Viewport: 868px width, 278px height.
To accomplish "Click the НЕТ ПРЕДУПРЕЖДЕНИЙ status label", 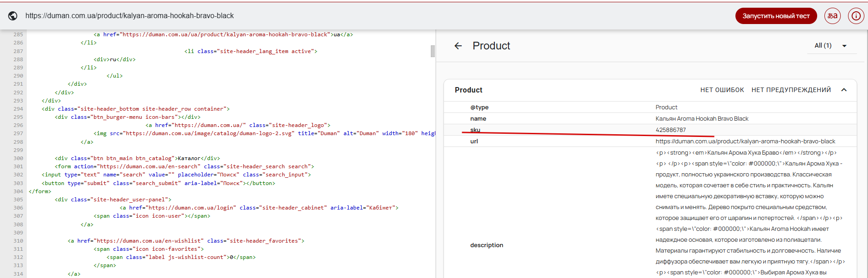I will [x=791, y=90].
